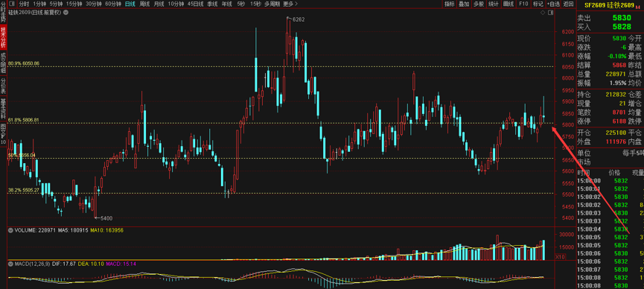Expand 更多 more periods menu
The image size is (644, 289).
291,4
